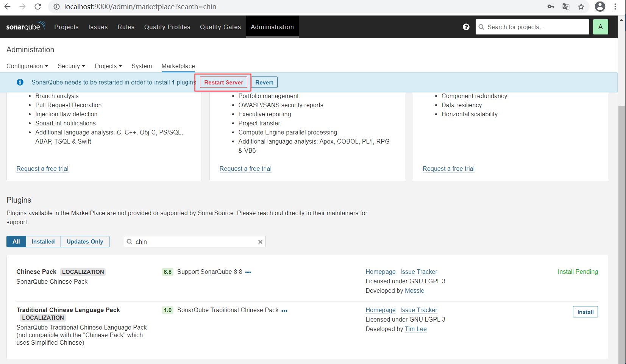Click the browser forward arrow
Image resolution: width=626 pixels, height=364 pixels.
tap(22, 6)
